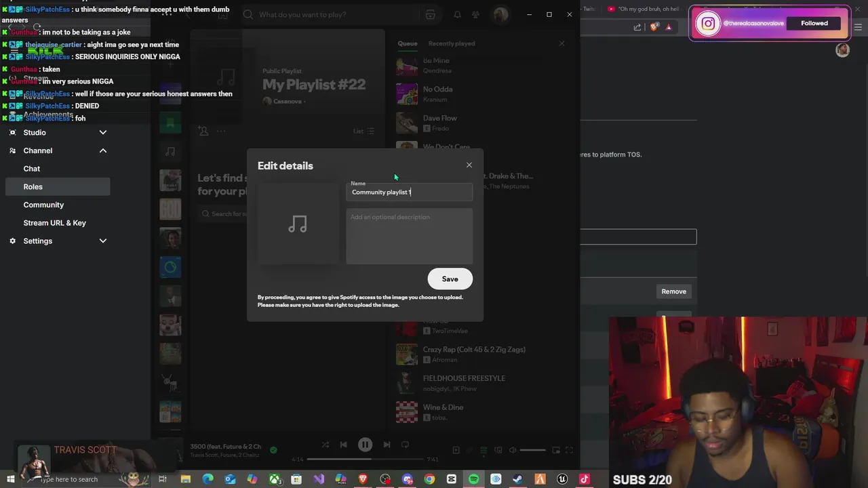The image size is (868, 488).
Task: Click the saved-to-library green checkmark
Action: point(273,449)
